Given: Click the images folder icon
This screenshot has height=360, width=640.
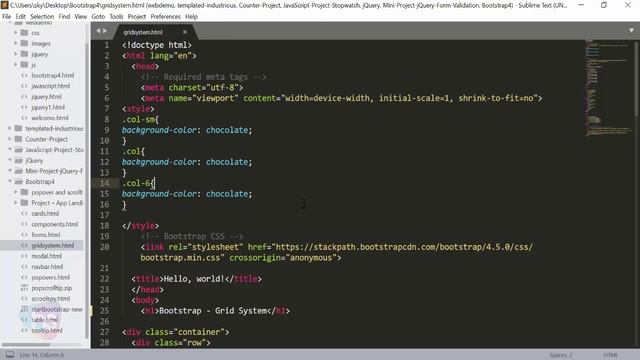Looking at the screenshot, I should 24,43.
